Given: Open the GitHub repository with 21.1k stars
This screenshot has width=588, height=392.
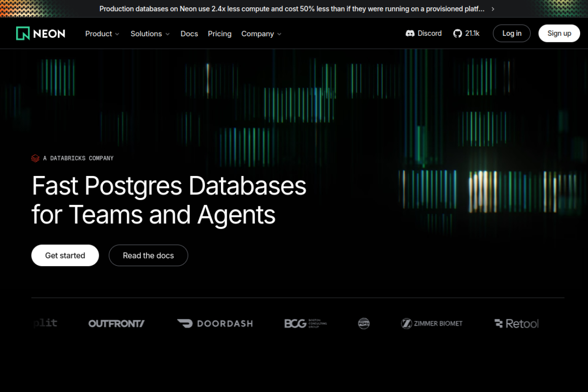Looking at the screenshot, I should (x=466, y=34).
